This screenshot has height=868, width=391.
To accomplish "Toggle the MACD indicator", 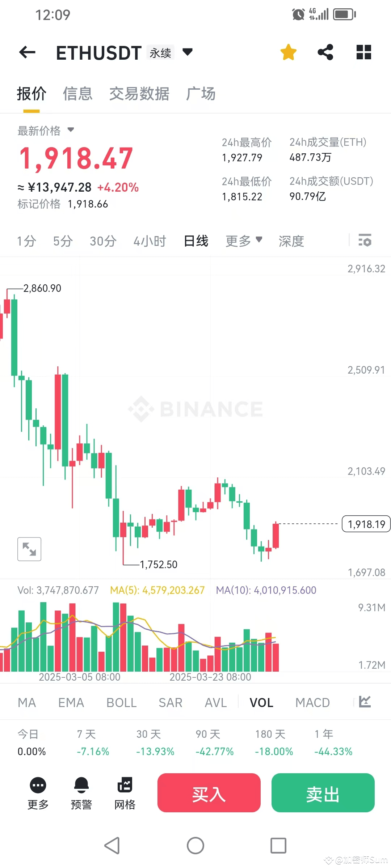I will coord(312,702).
